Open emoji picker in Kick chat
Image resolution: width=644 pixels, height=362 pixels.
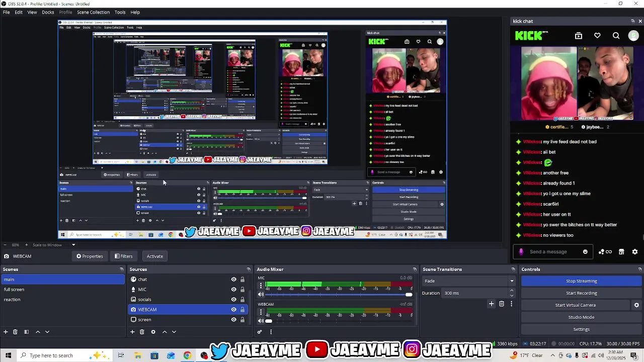(x=585, y=252)
